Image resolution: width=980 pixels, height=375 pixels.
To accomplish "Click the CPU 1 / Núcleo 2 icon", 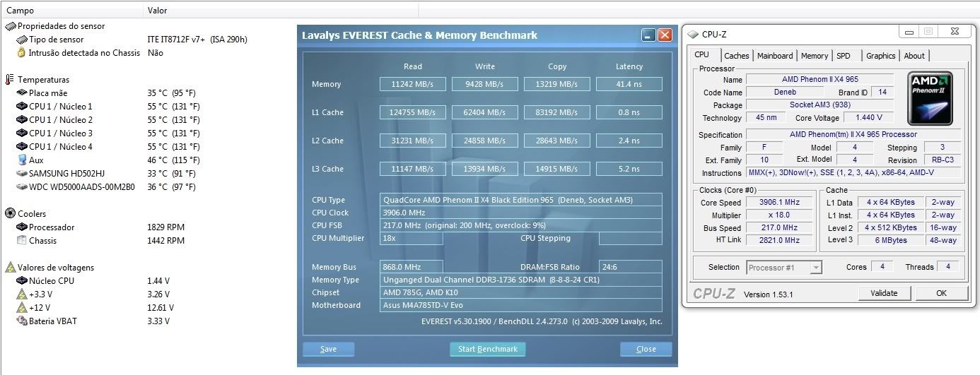I will coord(22,120).
